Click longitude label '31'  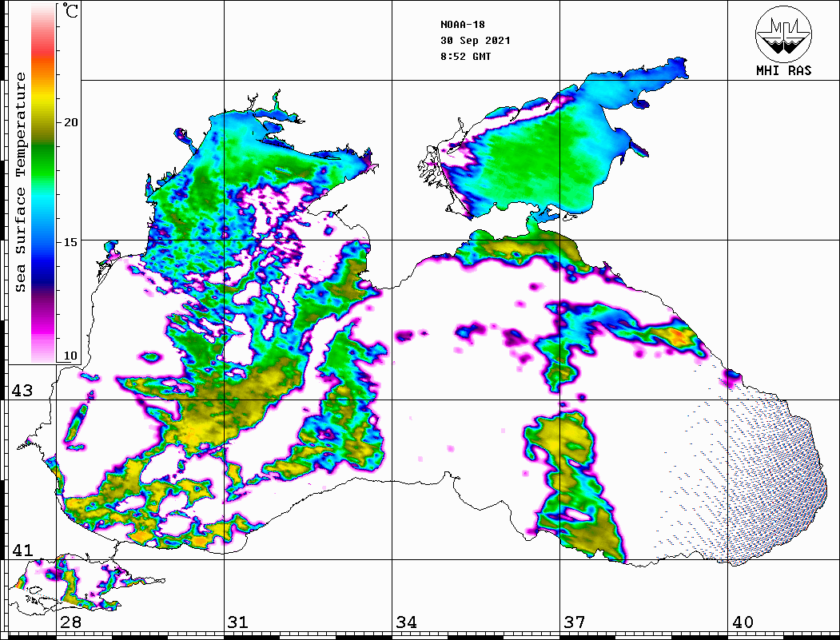(238, 622)
